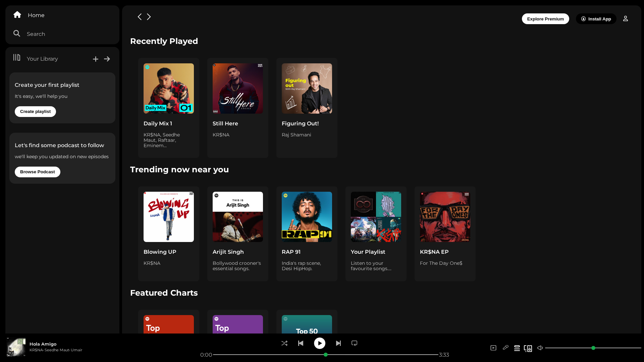Skip to the next track
Image resolution: width=644 pixels, height=362 pixels.
338,343
